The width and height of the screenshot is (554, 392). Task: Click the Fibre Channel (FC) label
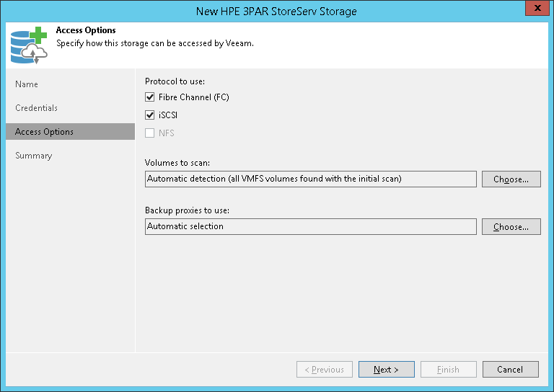coord(193,97)
